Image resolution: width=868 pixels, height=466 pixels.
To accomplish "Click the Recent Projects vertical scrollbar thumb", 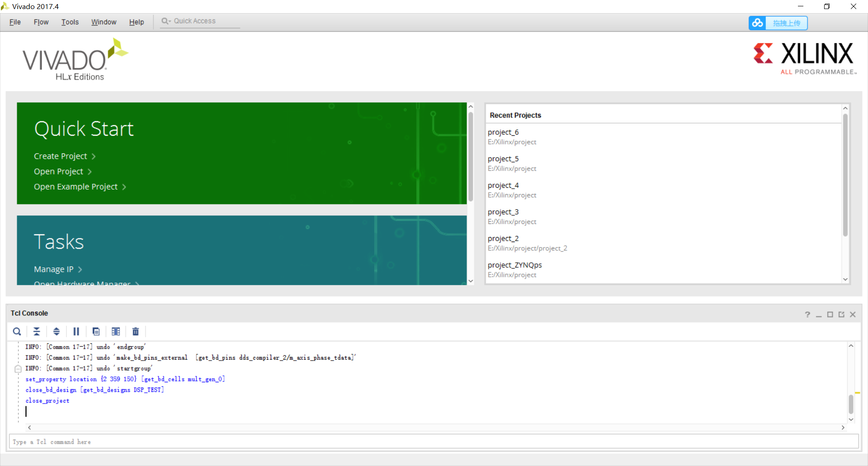I will [x=845, y=175].
